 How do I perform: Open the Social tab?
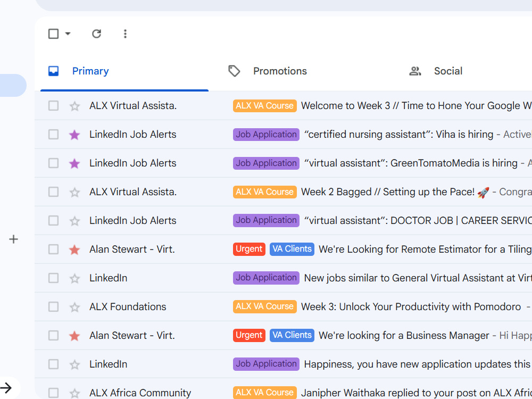[436, 71]
